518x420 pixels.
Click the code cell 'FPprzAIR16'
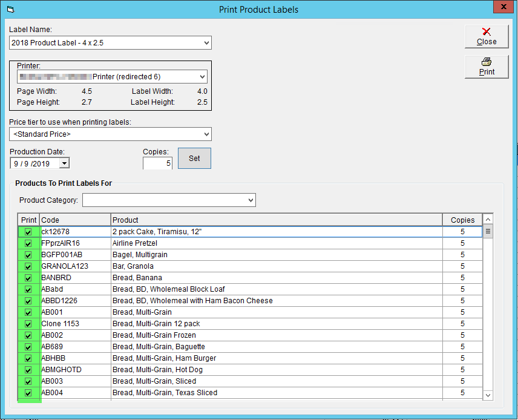75,243
